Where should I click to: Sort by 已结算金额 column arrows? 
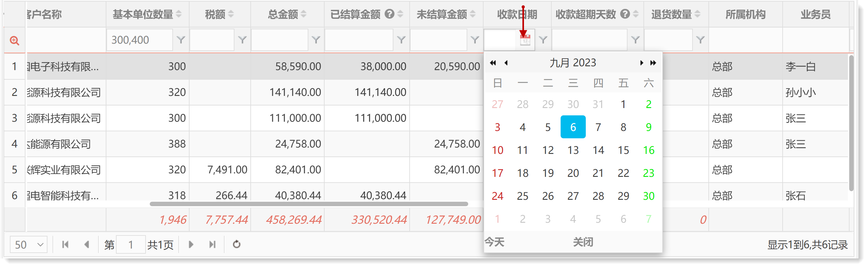(x=400, y=14)
